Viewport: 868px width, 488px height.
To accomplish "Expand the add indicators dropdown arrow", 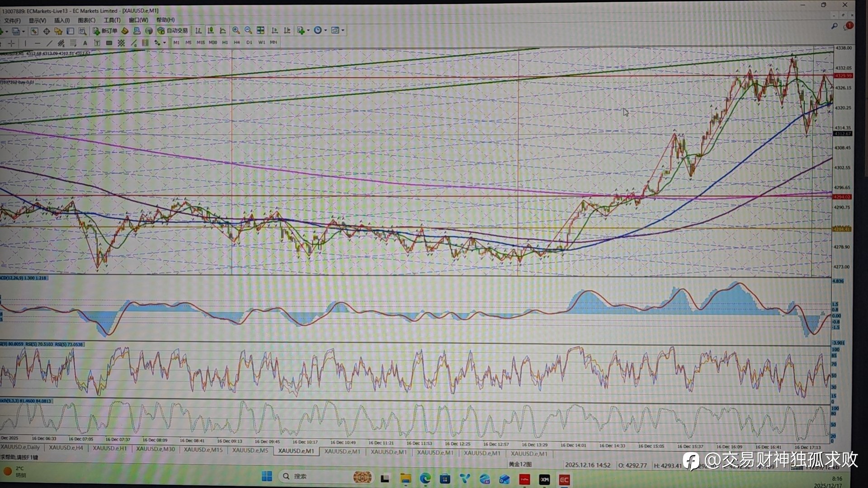I will pos(308,30).
